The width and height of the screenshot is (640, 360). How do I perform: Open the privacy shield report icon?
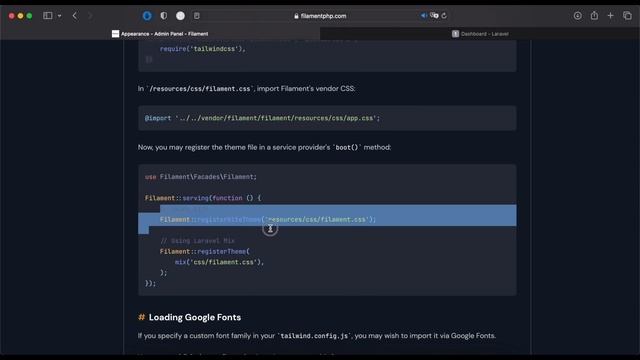click(x=164, y=16)
